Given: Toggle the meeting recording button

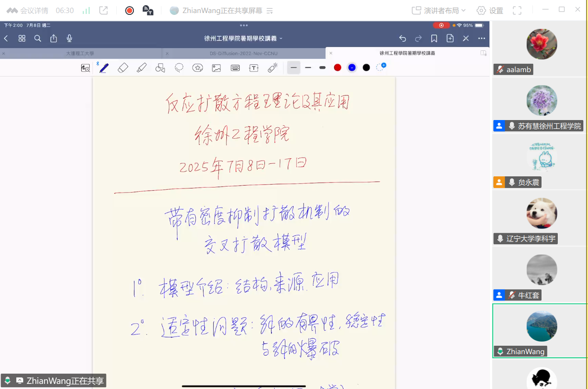Looking at the screenshot, I should [x=130, y=10].
